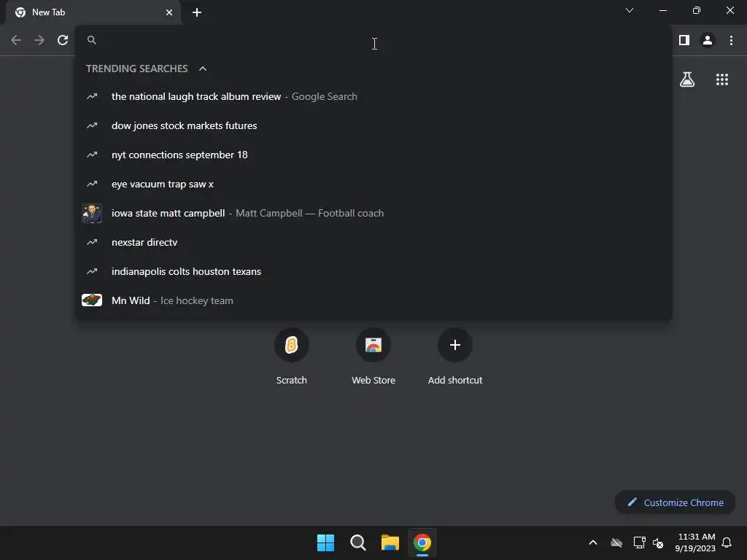Select 'the national laugh track album review' suggestion

[x=373, y=97]
